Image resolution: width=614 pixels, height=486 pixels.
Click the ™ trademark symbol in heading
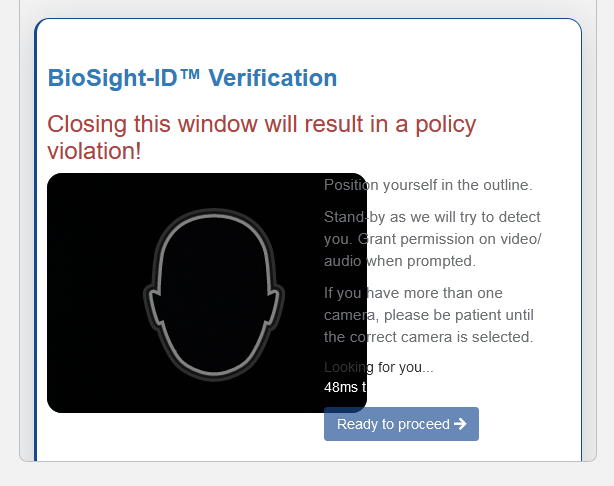pyautogui.click(x=190, y=73)
